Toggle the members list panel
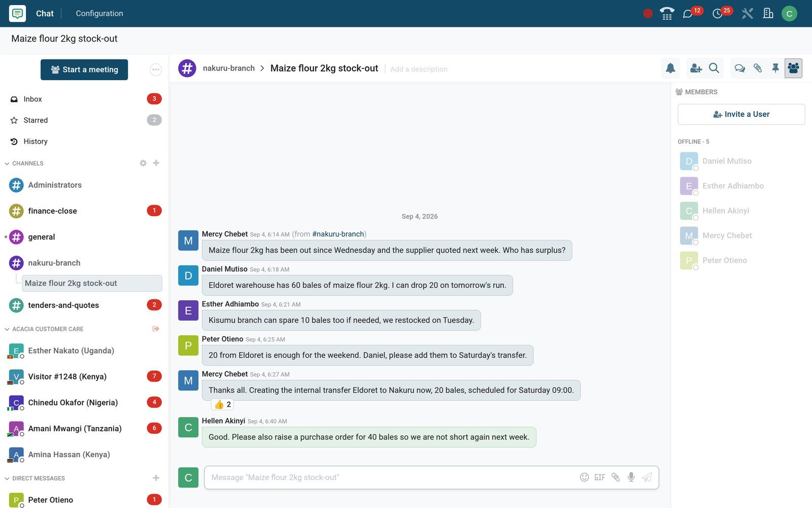This screenshot has height=508, width=812. [793, 68]
